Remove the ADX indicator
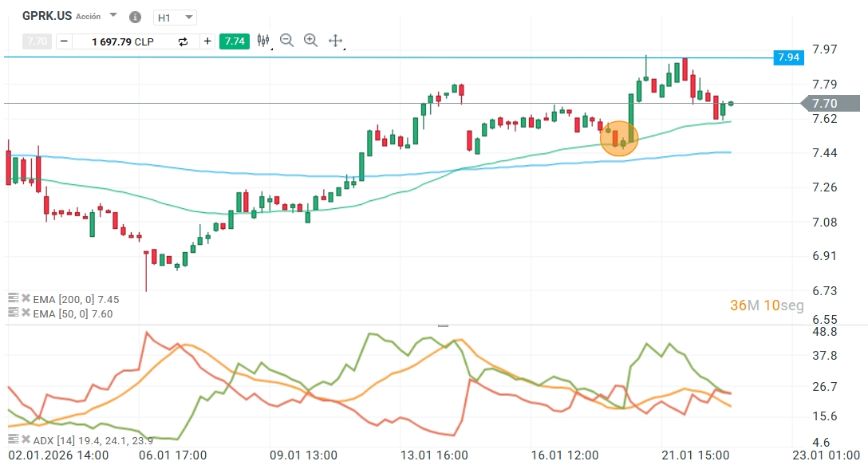Viewport: 868px width, 465px height. (26, 439)
